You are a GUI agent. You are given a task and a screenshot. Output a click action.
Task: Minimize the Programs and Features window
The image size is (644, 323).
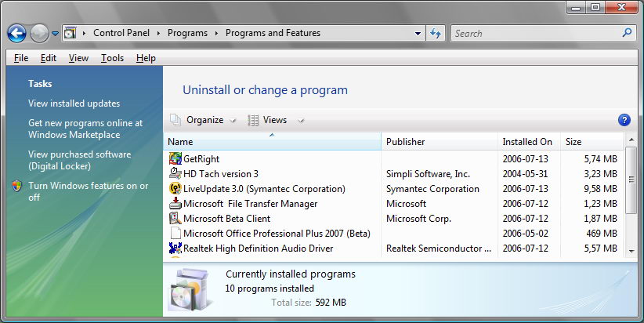point(576,7)
